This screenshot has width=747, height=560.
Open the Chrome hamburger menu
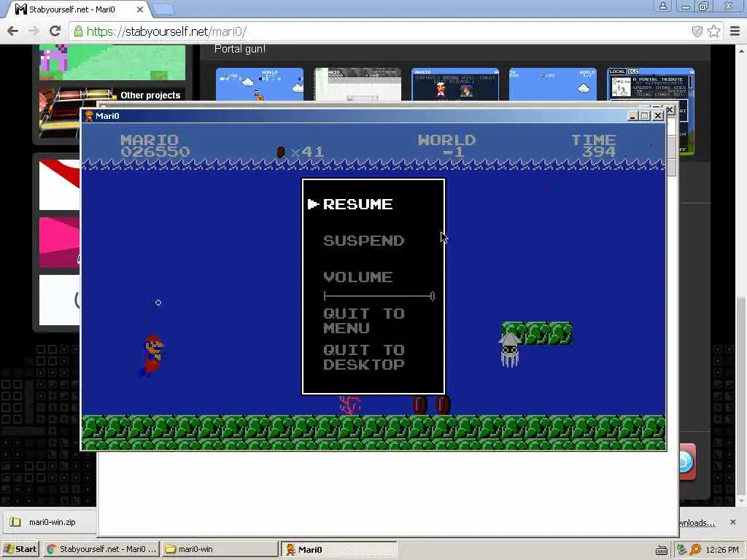(x=735, y=31)
